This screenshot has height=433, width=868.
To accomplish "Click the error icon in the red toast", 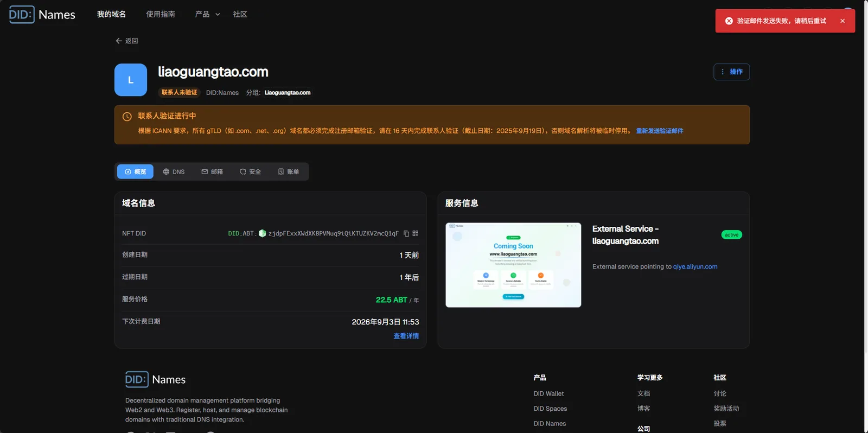I will tap(729, 21).
